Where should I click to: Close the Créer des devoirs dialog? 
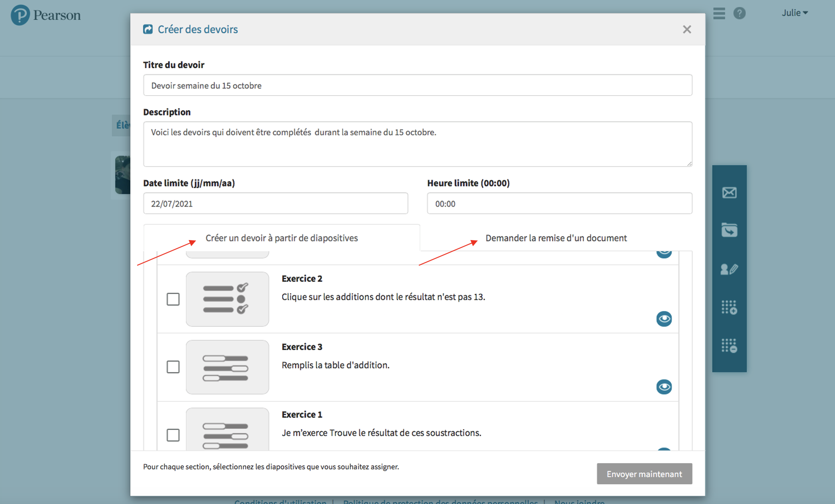coord(687,29)
